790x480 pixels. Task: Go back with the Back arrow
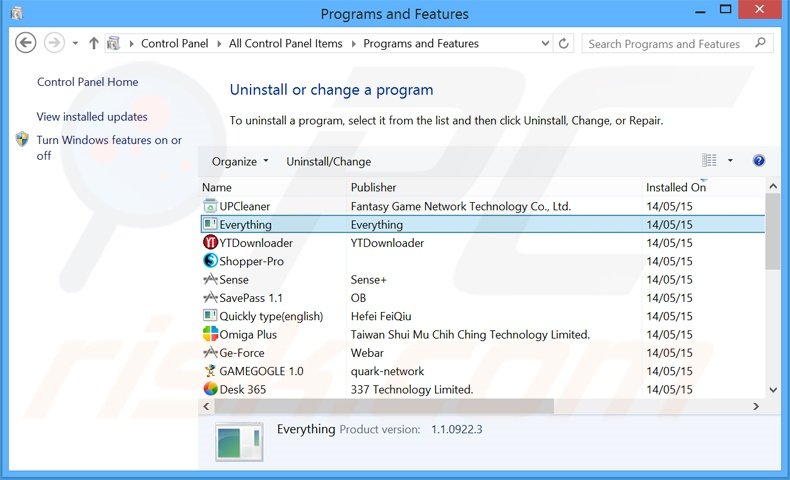(x=25, y=43)
